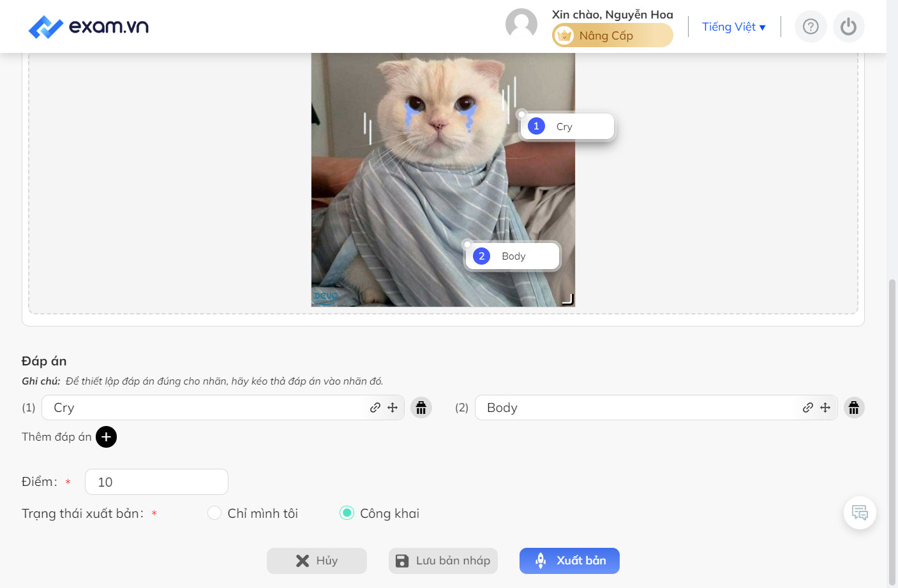
Task: Delete the Cry answer with trash icon
Action: click(421, 408)
